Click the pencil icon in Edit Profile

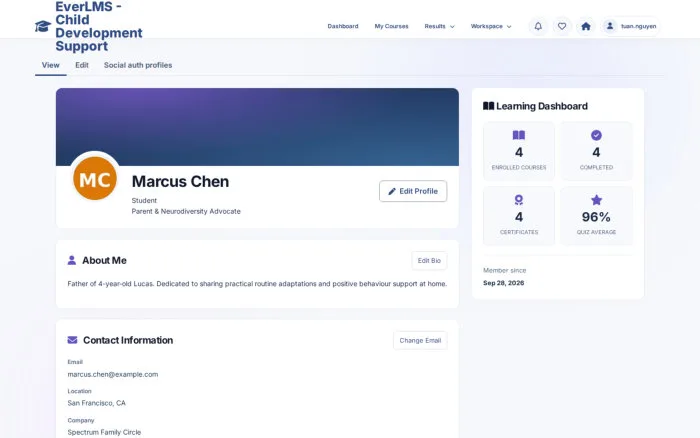(392, 191)
